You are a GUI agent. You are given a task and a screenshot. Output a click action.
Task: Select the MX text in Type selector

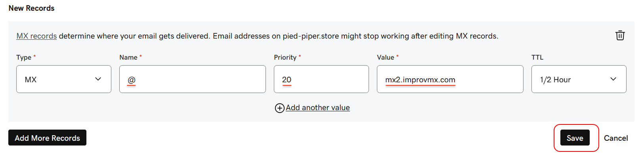(31, 80)
